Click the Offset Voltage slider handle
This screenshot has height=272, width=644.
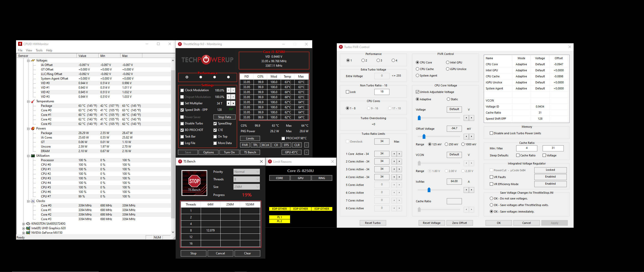(424, 137)
